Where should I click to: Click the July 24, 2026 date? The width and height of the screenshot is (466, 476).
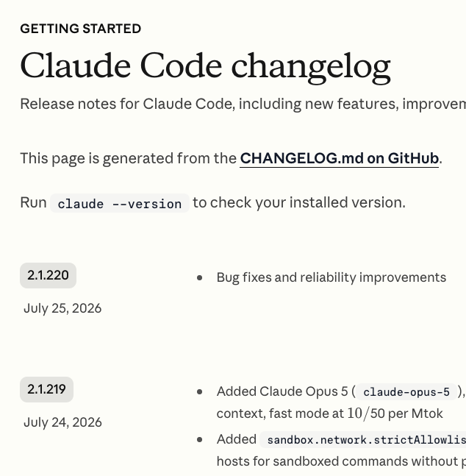click(x=62, y=422)
